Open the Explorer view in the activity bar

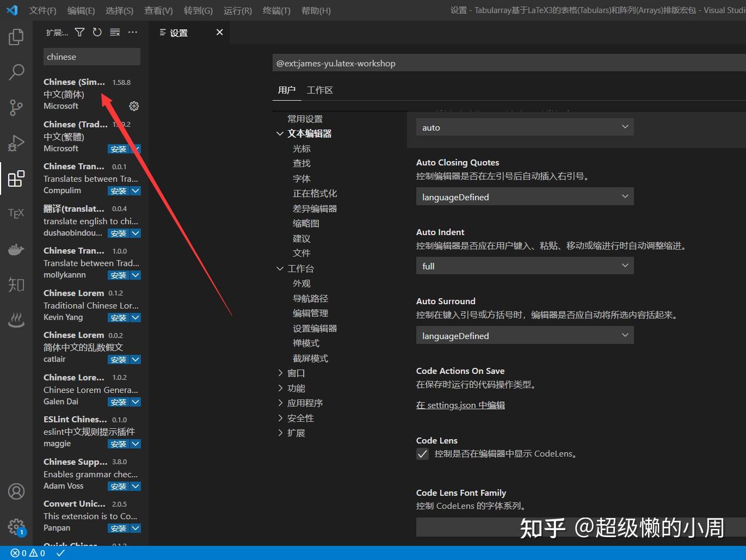pyautogui.click(x=16, y=36)
